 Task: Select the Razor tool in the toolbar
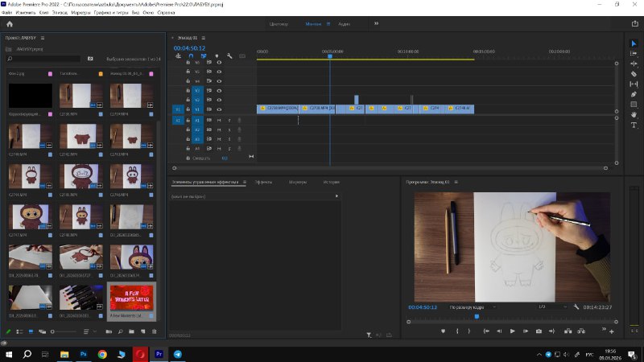[634, 73]
